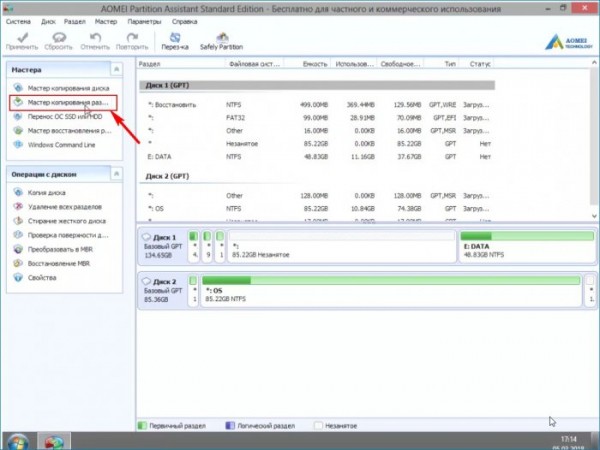Open the Мастер menu
Viewport: 600px width, 450px height.
106,21
